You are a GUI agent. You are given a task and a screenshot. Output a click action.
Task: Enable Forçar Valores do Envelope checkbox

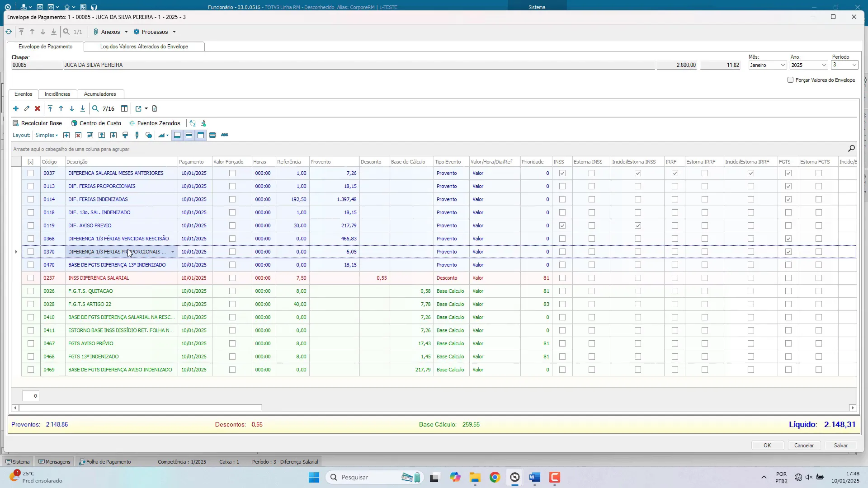(790, 80)
